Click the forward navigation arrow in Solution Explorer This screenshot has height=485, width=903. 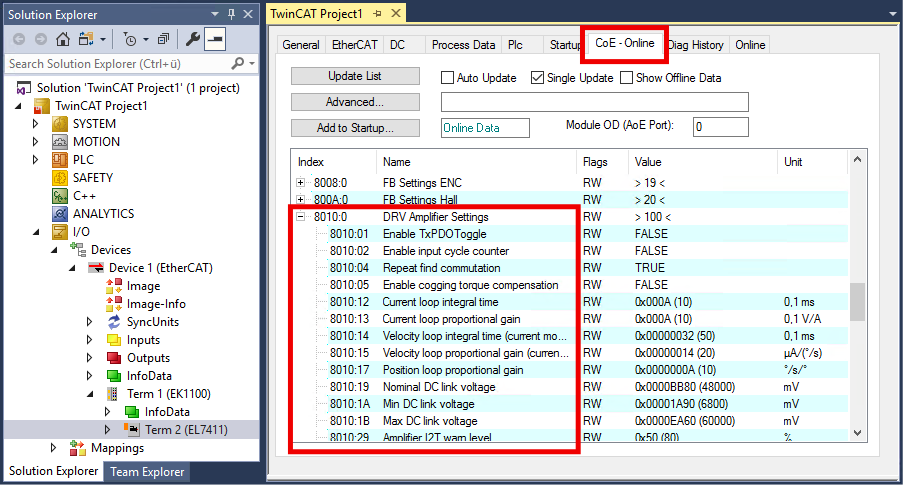(x=41, y=39)
